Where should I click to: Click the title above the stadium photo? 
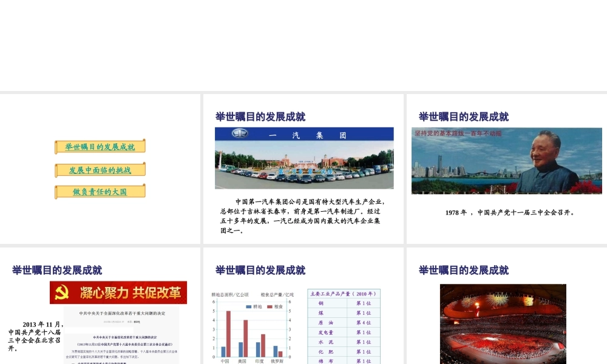tap(463, 270)
